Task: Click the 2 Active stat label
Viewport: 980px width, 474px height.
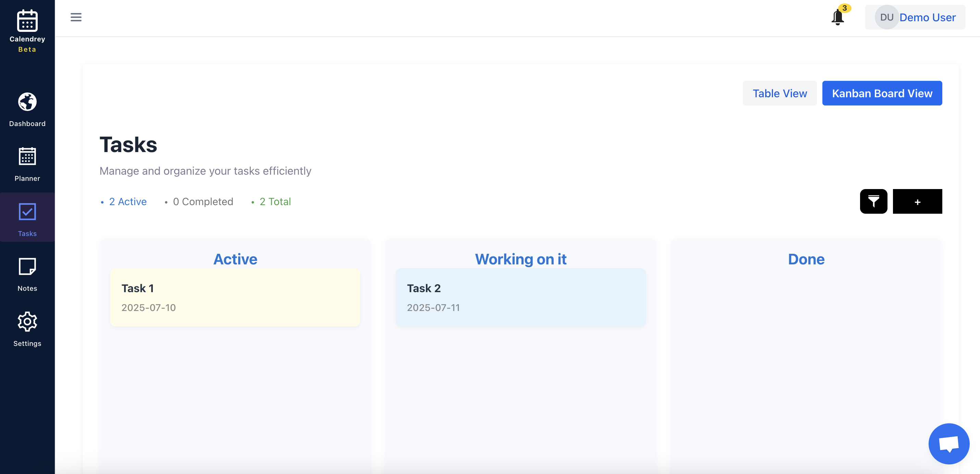Action: pos(127,202)
